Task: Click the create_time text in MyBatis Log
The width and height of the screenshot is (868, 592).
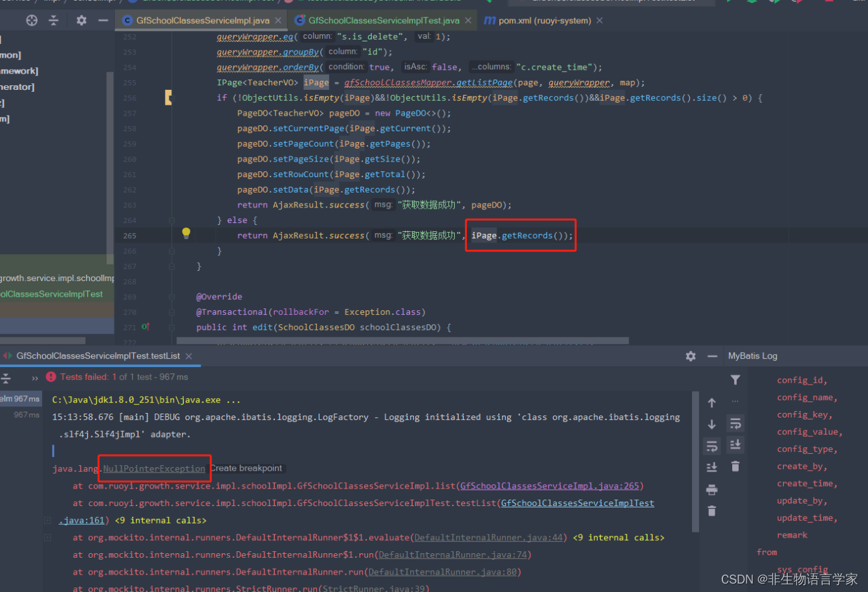Action: coord(807,483)
